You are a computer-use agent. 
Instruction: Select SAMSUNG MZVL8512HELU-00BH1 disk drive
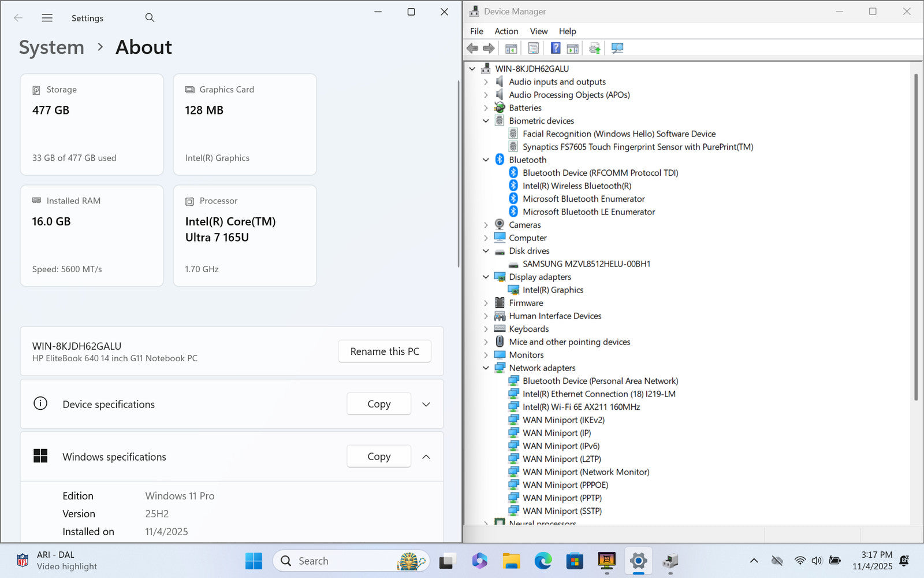(586, 264)
